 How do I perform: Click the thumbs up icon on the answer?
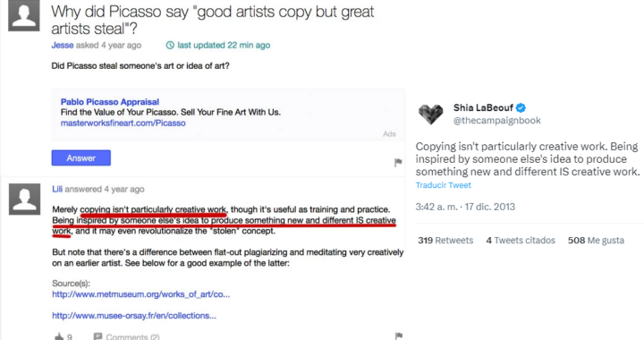pos(59,336)
